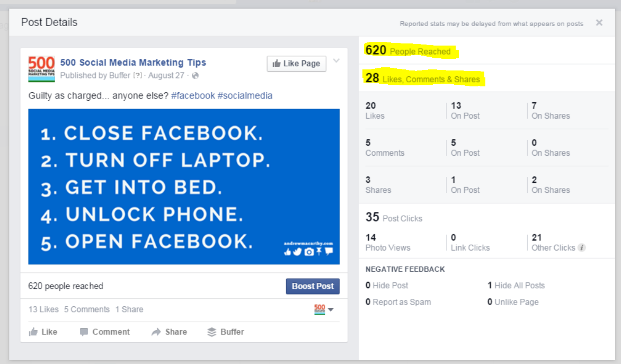The image size is (621, 364).
Task: Open the #facebook hashtag link
Action: tap(193, 95)
